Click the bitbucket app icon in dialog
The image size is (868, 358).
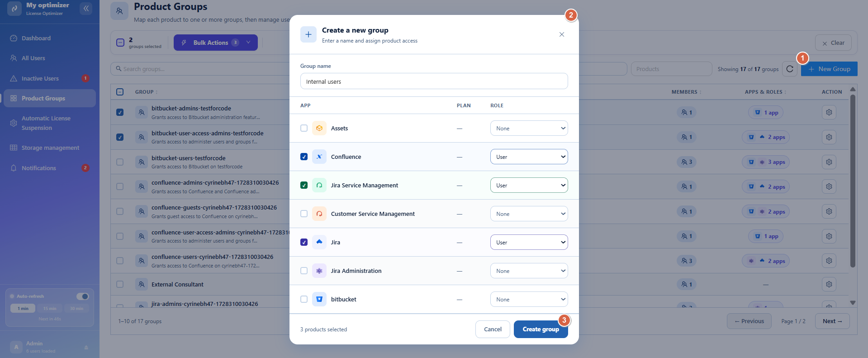coord(319,299)
